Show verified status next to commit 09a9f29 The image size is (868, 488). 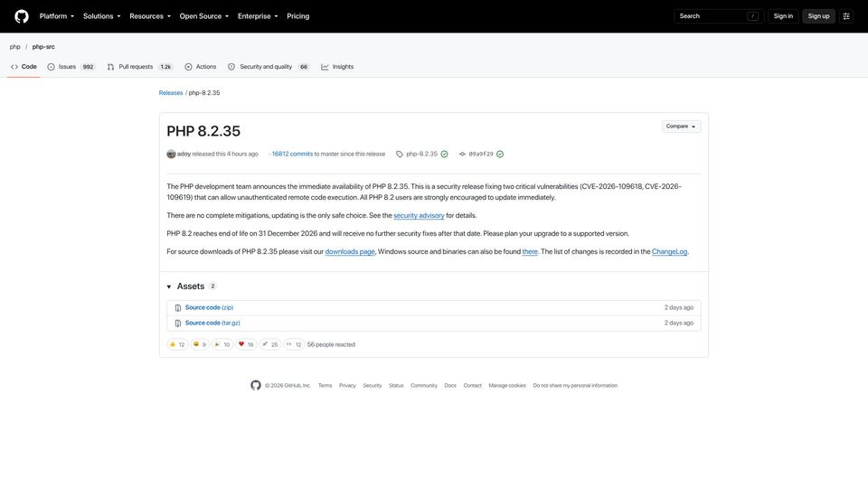(500, 154)
